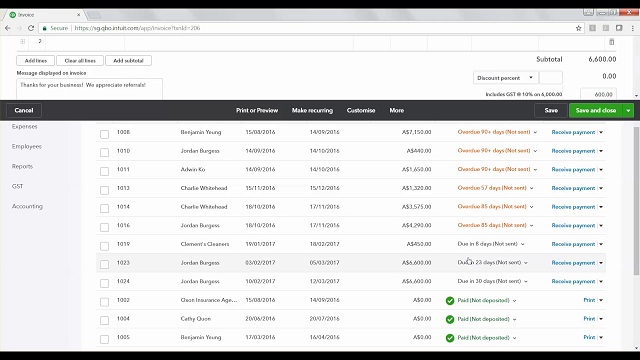Click customer name Clement's Cleaners

click(205, 244)
